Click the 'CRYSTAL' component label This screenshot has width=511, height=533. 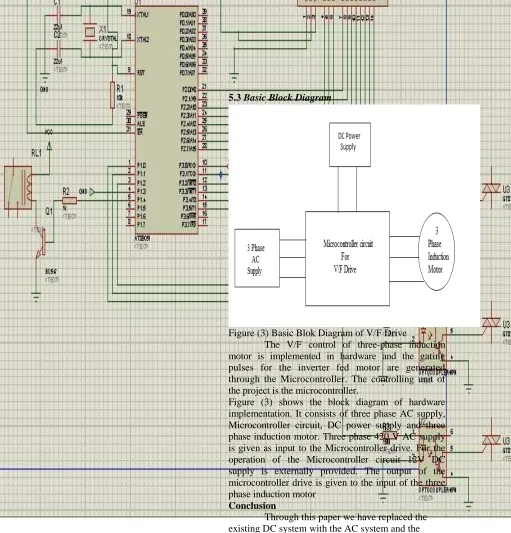pyautogui.click(x=108, y=39)
